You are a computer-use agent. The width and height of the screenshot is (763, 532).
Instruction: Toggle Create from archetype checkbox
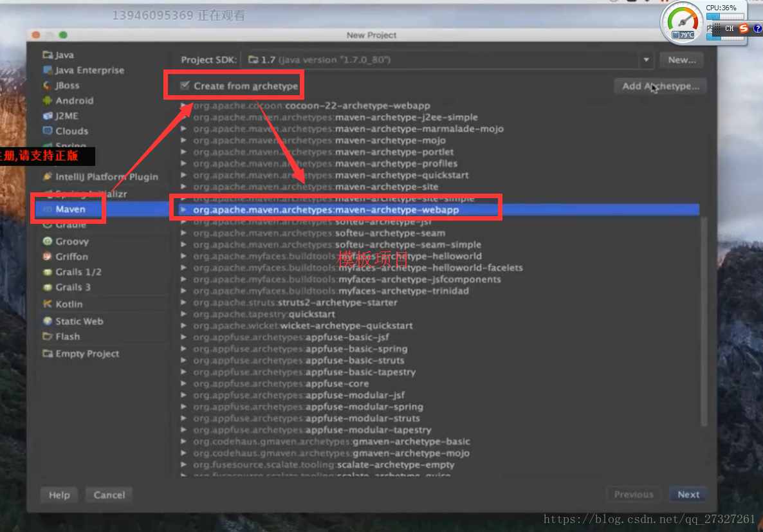185,86
